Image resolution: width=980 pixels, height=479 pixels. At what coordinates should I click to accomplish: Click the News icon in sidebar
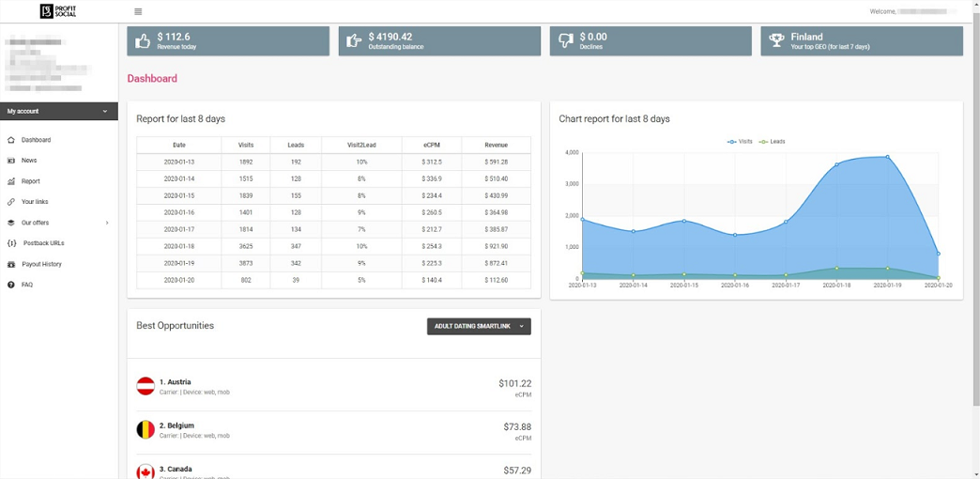click(x=10, y=161)
